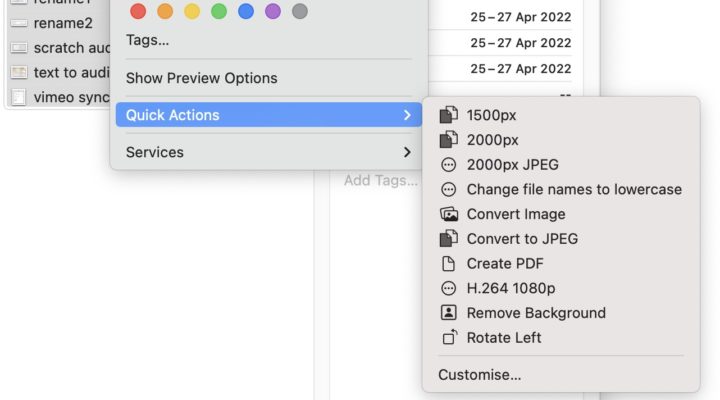720x400 pixels.
Task: Click the lowercase rename action icon
Action: pyautogui.click(x=448, y=189)
